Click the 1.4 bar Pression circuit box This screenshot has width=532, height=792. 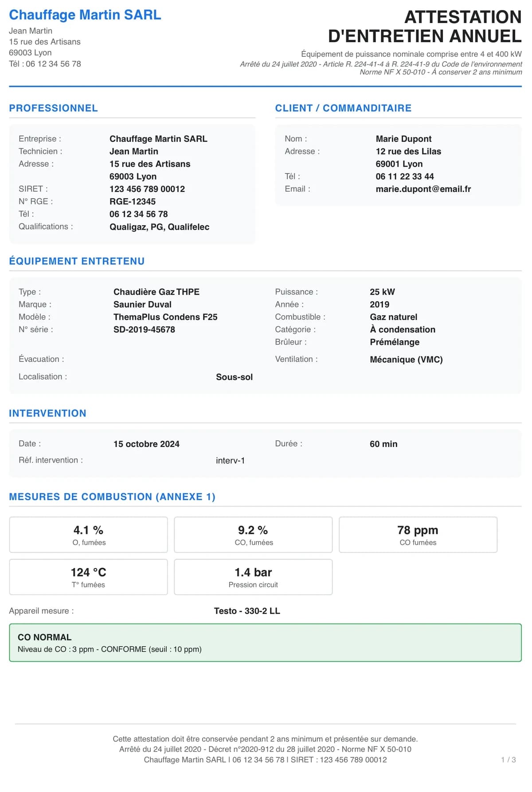coord(253,577)
